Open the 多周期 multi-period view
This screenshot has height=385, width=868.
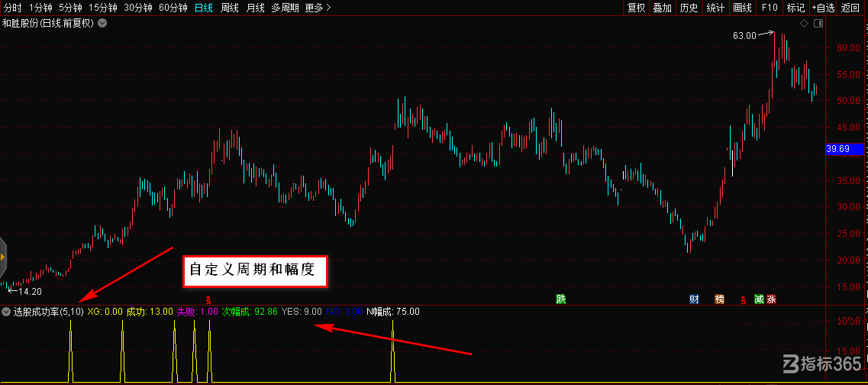point(285,8)
